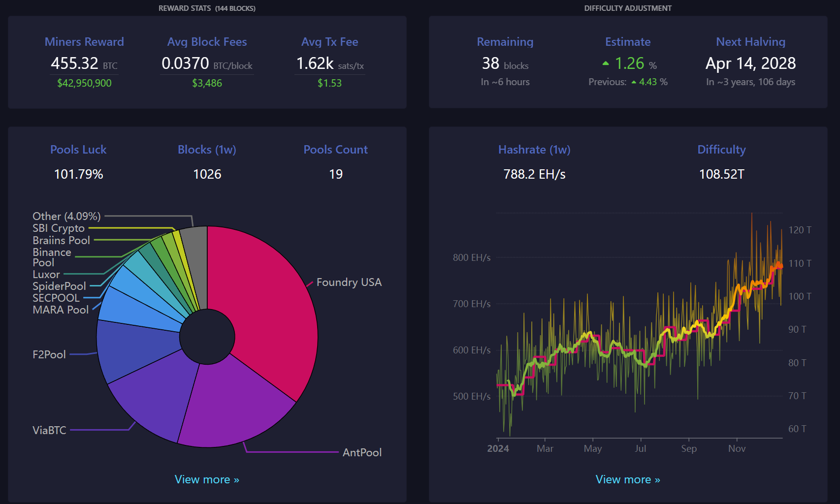Click the Braiins Pool label

pyautogui.click(x=61, y=240)
